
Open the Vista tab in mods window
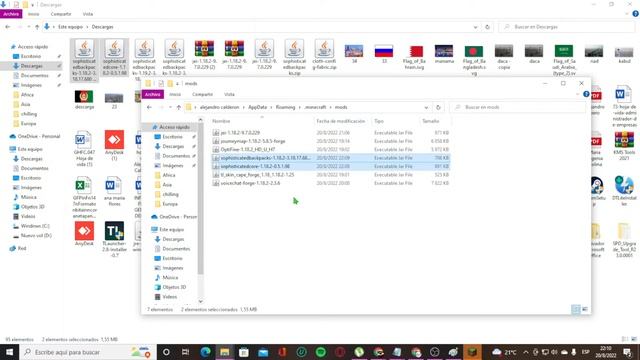(229, 94)
